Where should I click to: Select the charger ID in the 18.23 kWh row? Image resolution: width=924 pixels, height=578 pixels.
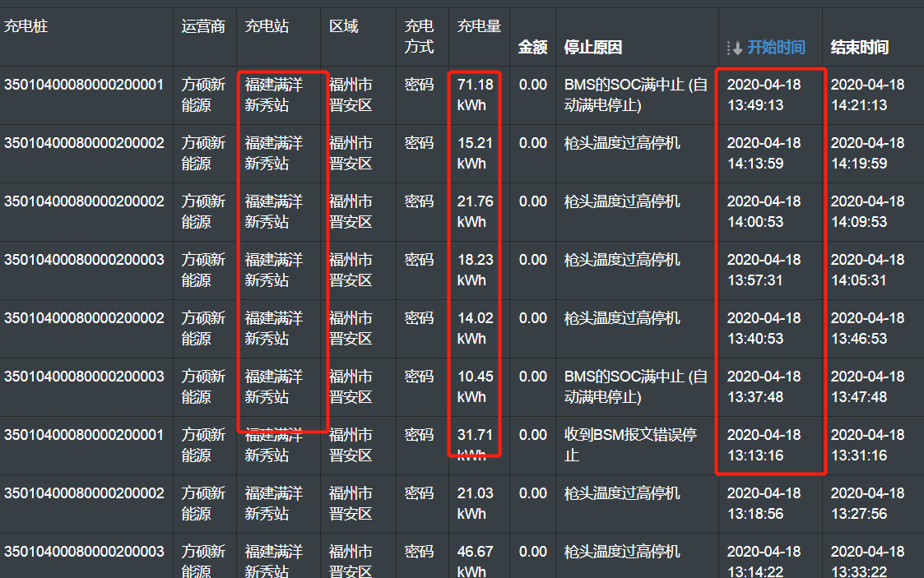click(x=84, y=260)
